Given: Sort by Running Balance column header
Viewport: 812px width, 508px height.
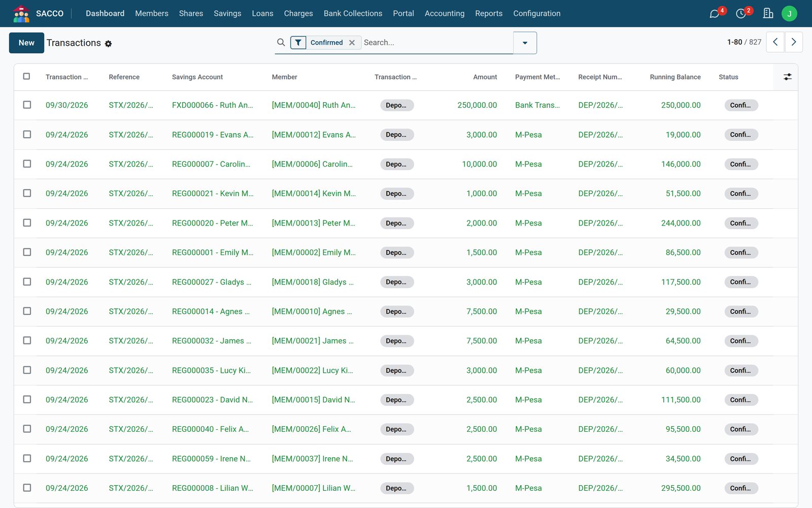Looking at the screenshot, I should tap(675, 77).
